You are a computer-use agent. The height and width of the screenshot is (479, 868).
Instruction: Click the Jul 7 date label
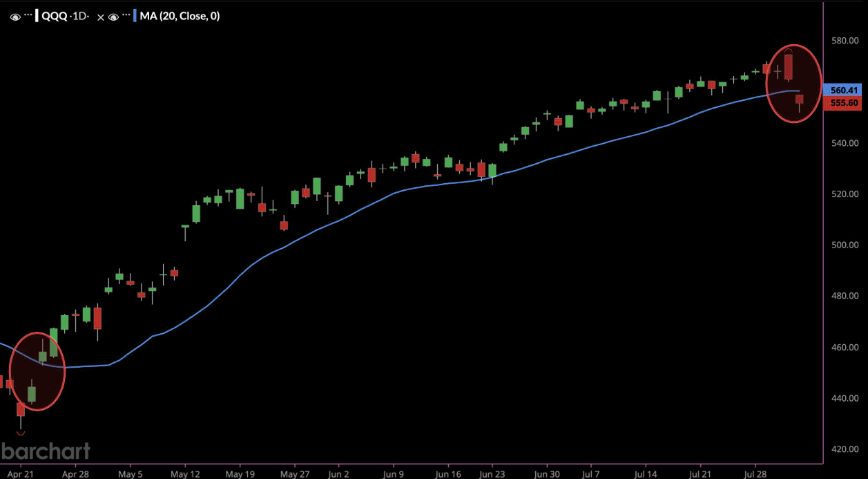point(590,474)
